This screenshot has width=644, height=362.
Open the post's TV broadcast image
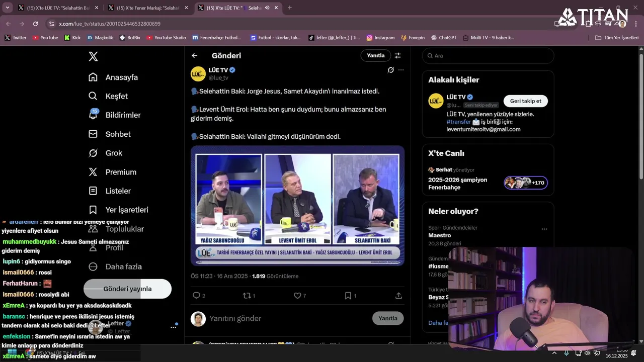click(297, 206)
